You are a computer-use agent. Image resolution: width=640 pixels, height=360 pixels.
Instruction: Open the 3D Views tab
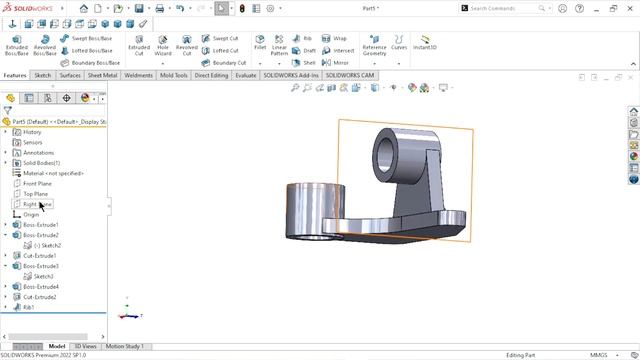click(85, 346)
